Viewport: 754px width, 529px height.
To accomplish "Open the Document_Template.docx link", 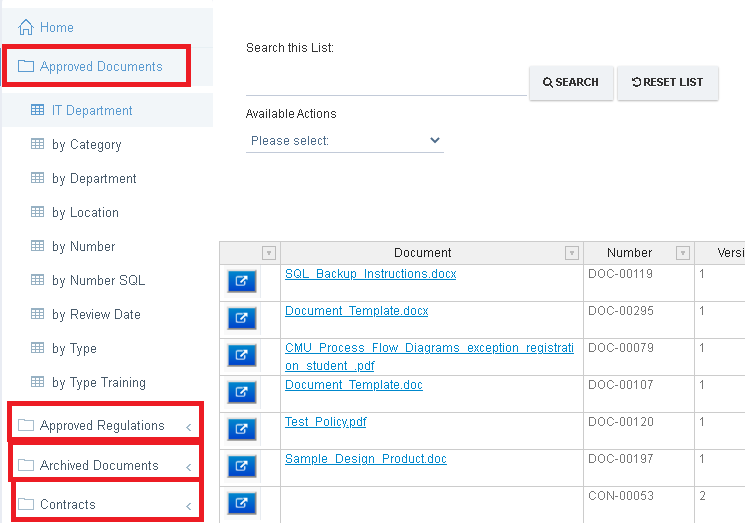I will click(x=357, y=311).
